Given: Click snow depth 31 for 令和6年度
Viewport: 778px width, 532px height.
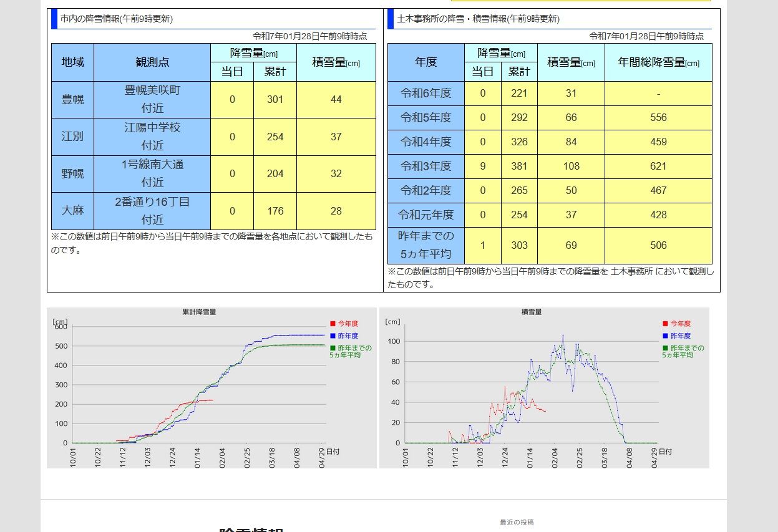Looking at the screenshot, I should pyautogui.click(x=571, y=94).
